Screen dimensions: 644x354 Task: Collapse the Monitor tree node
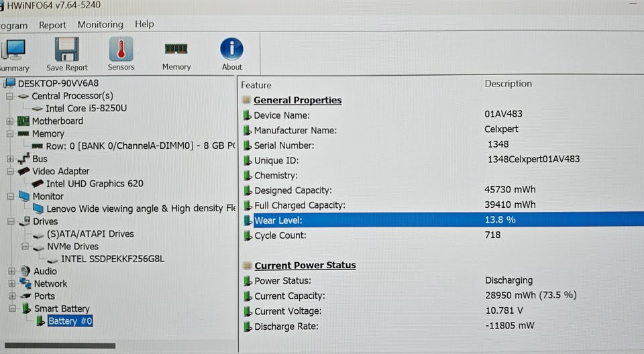pos(11,196)
